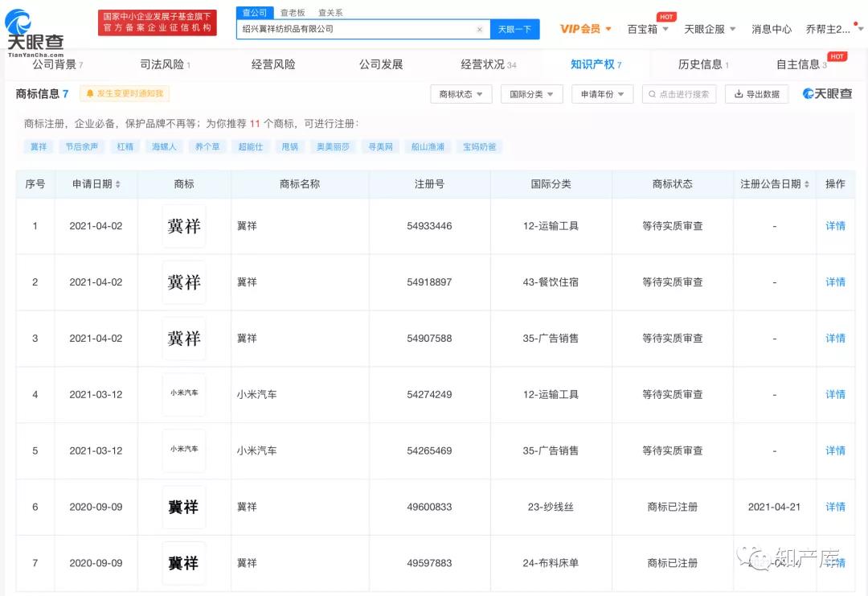868x596 pixels.
Task: Expand the 国际分类 filter dropdown
Action: pos(531,94)
